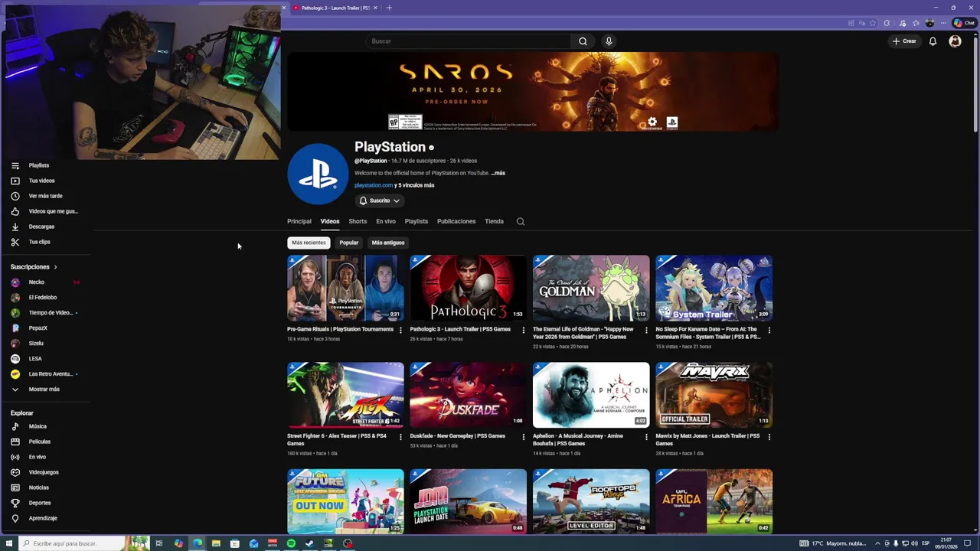Open browser settings three-dots menu

tap(942, 23)
